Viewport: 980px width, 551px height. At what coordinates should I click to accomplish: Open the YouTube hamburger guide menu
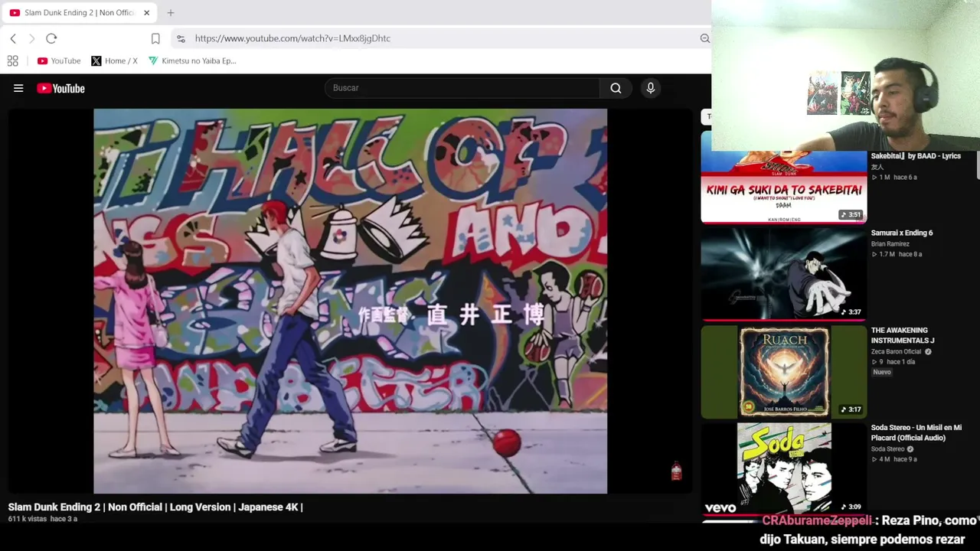(x=18, y=88)
